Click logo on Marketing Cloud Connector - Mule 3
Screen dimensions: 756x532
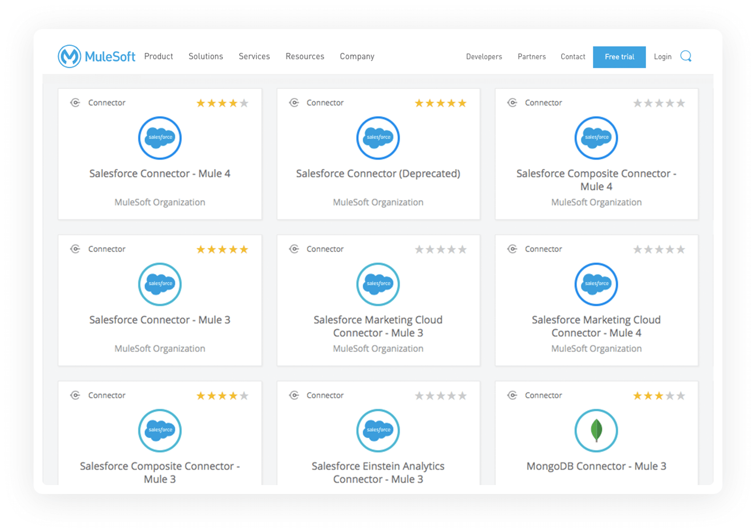coord(378,284)
